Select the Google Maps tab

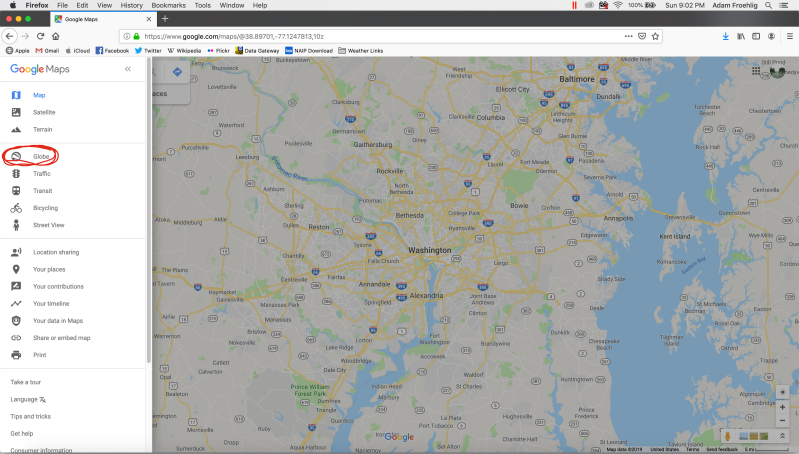click(103, 19)
